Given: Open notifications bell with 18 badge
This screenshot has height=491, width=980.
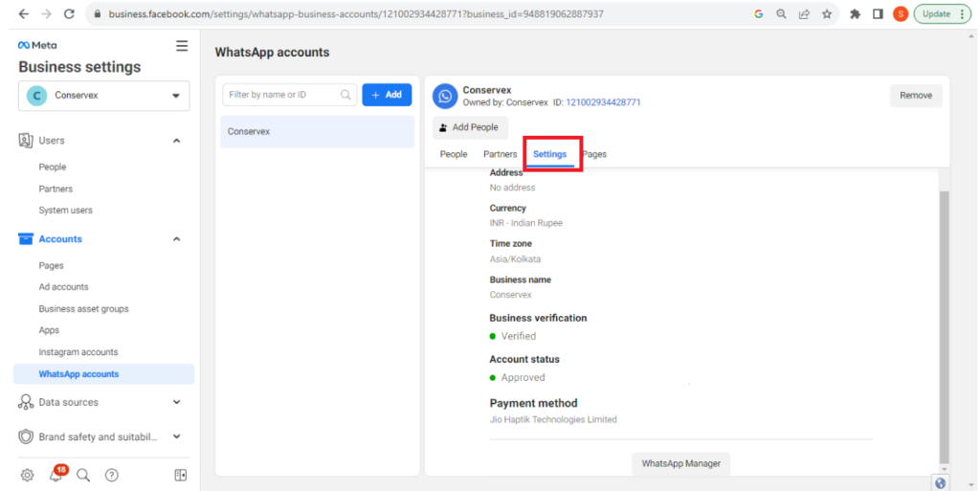Looking at the screenshot, I should click(56, 476).
